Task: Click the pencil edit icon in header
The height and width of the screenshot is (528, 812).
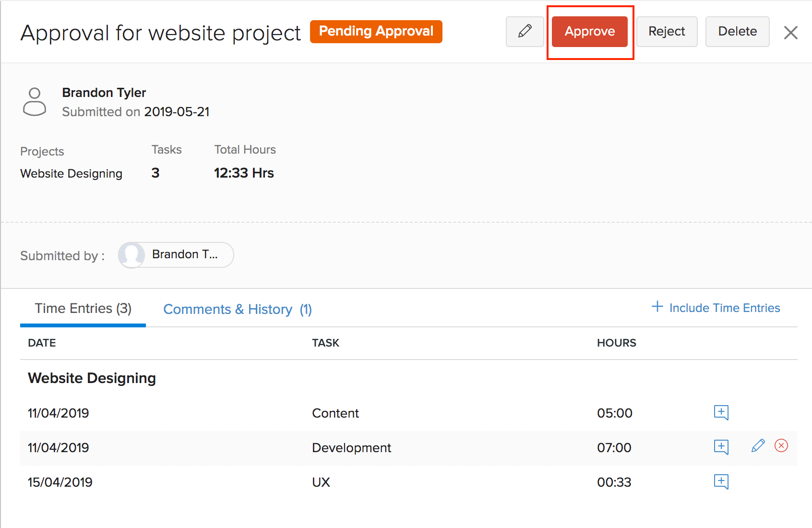Action: point(525,32)
